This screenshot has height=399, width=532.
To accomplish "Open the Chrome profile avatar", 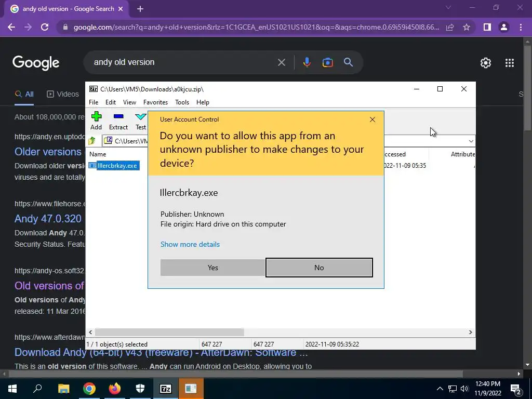I will (x=504, y=27).
